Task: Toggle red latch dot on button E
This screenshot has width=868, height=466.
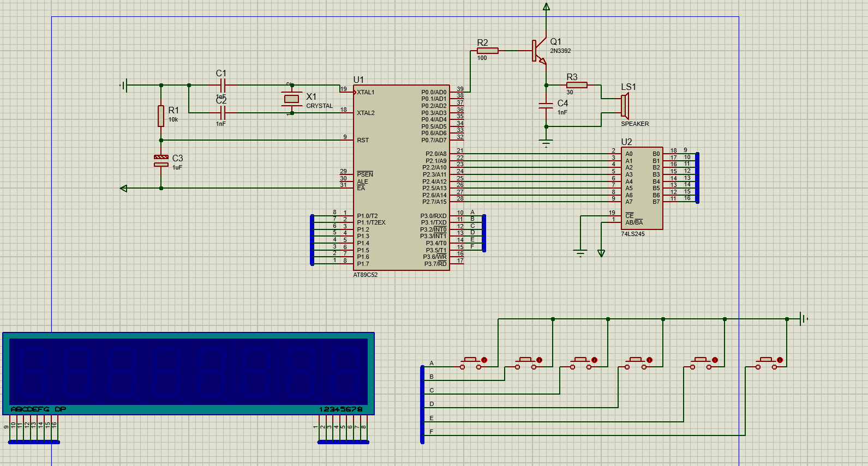Action: 715,360
